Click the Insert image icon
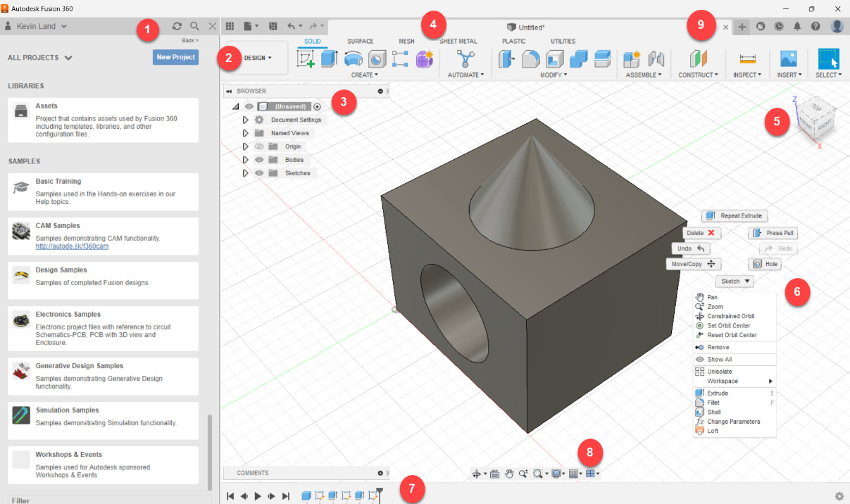Image resolution: width=850 pixels, height=504 pixels. pyautogui.click(x=788, y=60)
